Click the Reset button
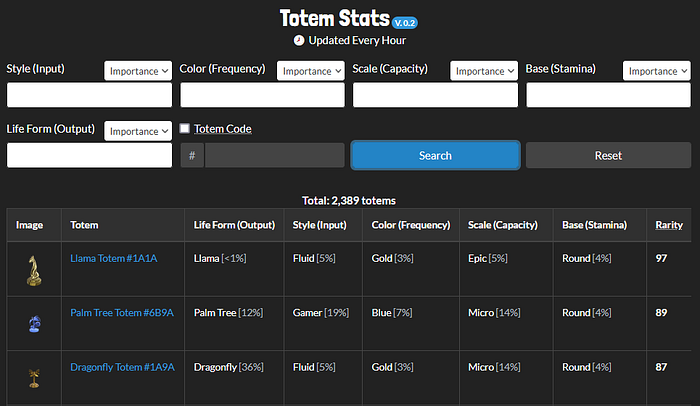This screenshot has width=700, height=406. (x=608, y=155)
